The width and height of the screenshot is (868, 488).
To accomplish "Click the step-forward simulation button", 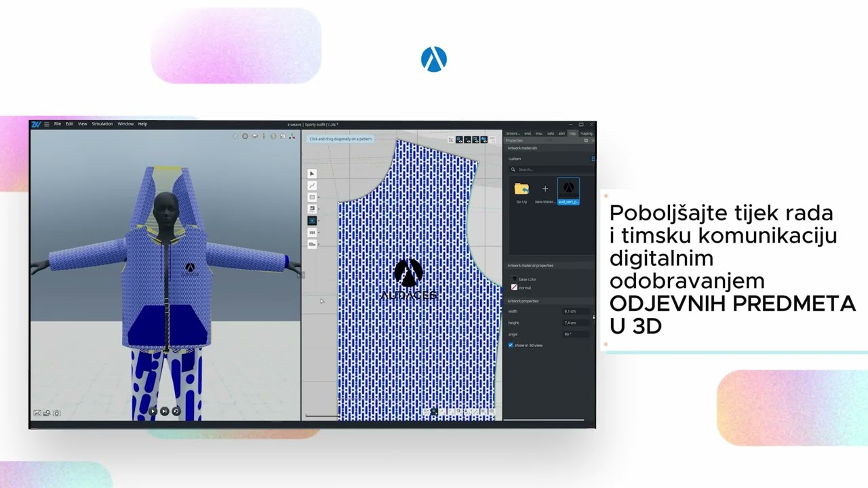I will point(164,411).
